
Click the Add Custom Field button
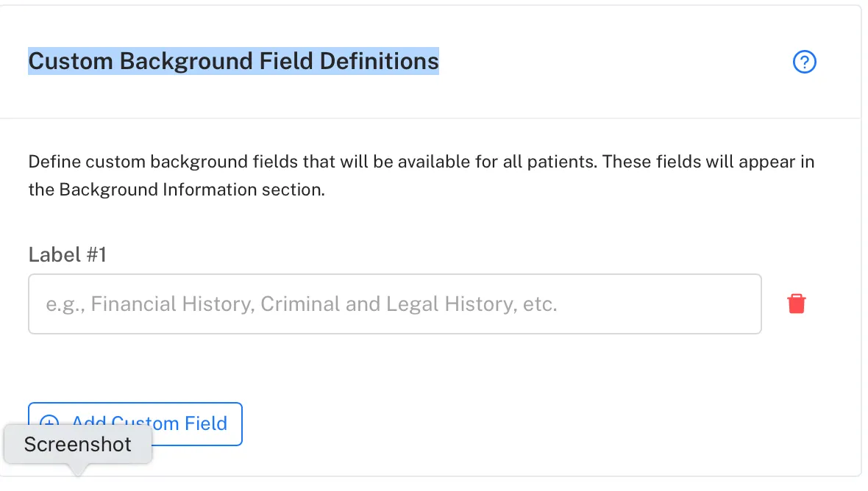click(135, 423)
